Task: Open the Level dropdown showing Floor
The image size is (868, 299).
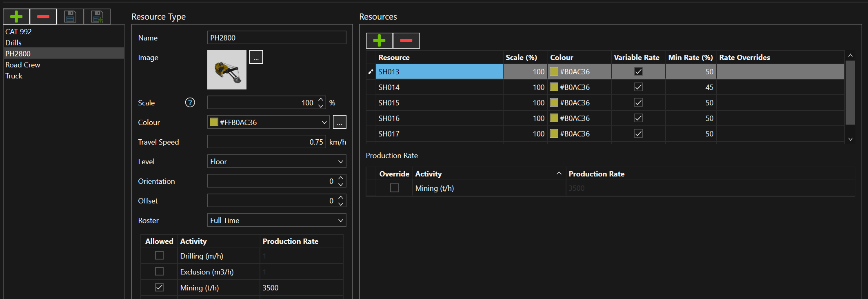Action: pyautogui.click(x=276, y=161)
